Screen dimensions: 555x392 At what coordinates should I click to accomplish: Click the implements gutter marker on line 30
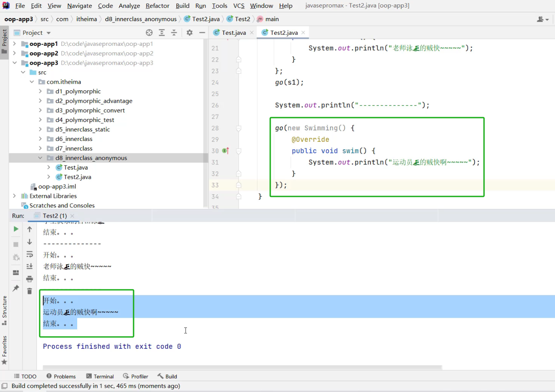(x=226, y=151)
